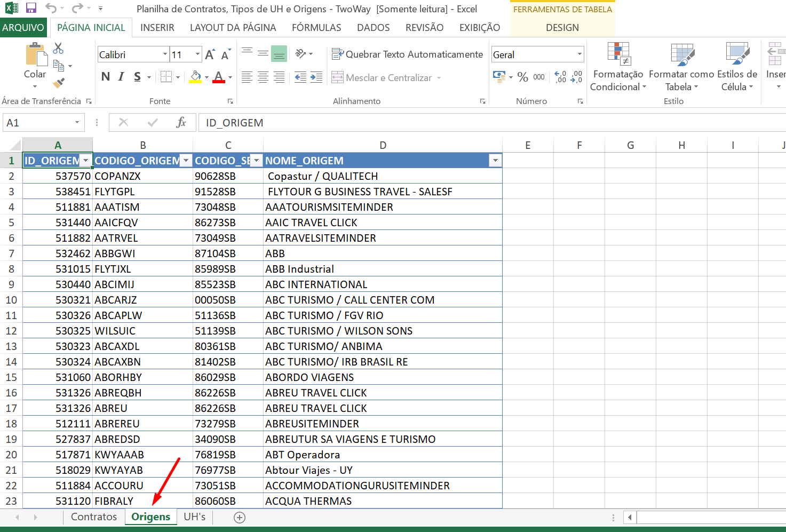Switch to the UH's sheet tab
This screenshot has height=532, width=786.
click(195, 517)
